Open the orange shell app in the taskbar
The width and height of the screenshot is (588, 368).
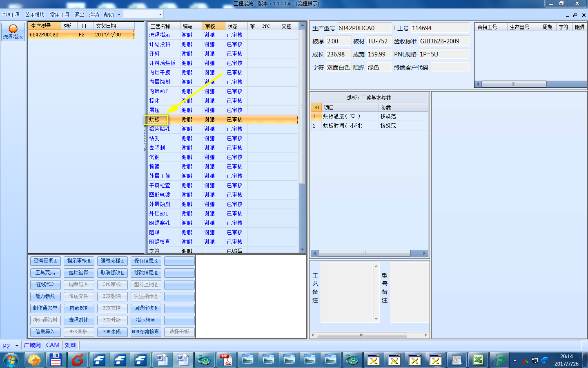pos(34,360)
